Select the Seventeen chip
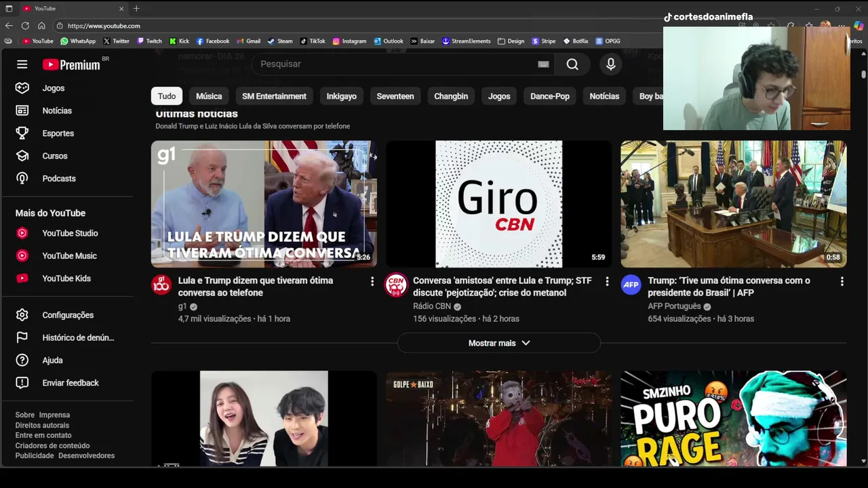 coord(395,96)
